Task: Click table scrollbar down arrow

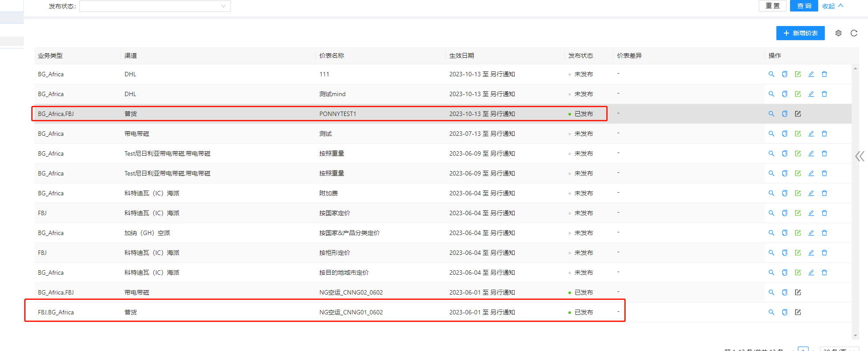Action: click(855, 336)
